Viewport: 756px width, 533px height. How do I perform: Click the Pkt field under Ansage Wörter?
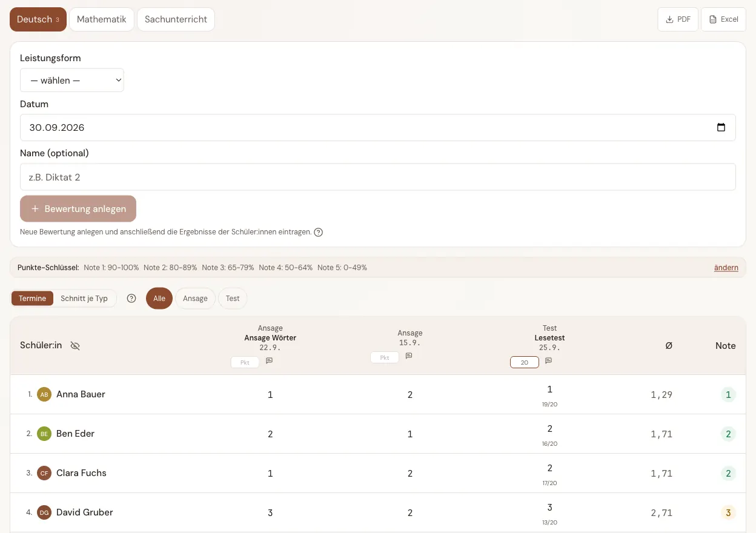pyautogui.click(x=245, y=362)
